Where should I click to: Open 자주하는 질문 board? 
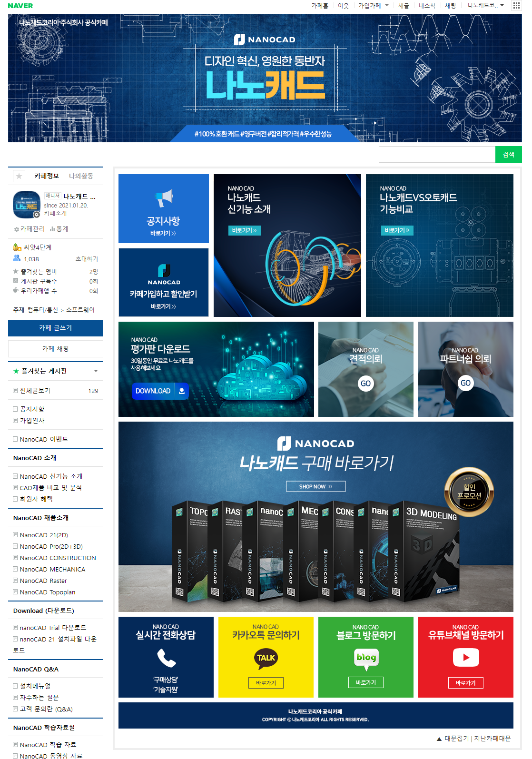click(39, 698)
